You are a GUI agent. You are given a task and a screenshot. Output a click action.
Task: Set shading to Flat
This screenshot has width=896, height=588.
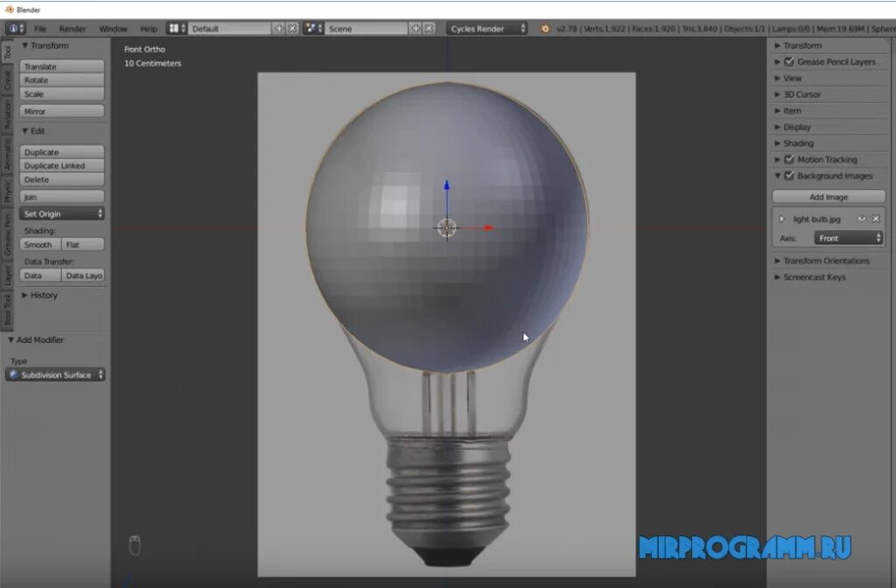click(x=83, y=245)
